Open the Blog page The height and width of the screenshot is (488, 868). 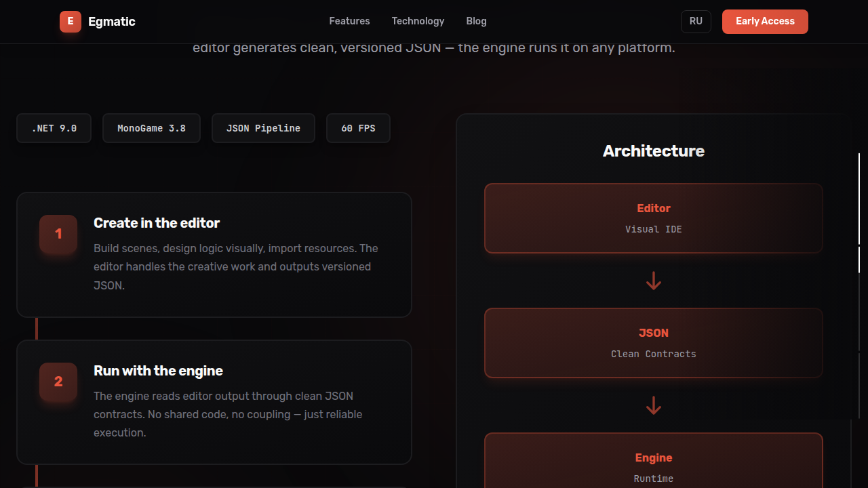476,21
